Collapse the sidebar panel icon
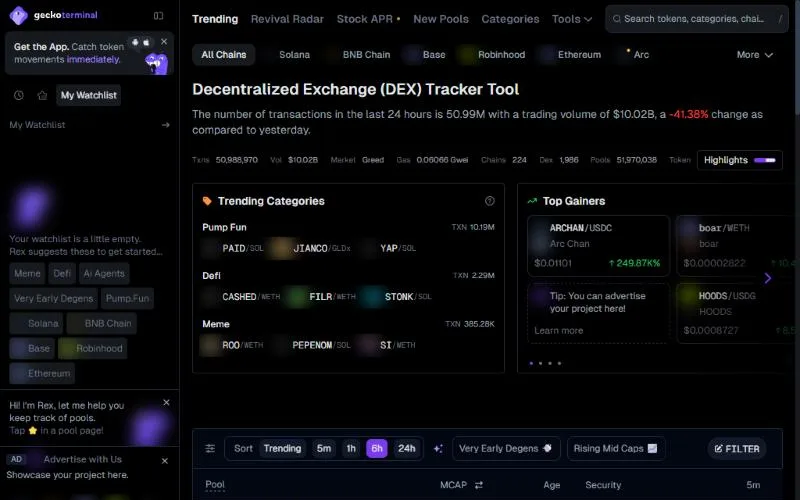This screenshot has height=500, width=800. 159,16
